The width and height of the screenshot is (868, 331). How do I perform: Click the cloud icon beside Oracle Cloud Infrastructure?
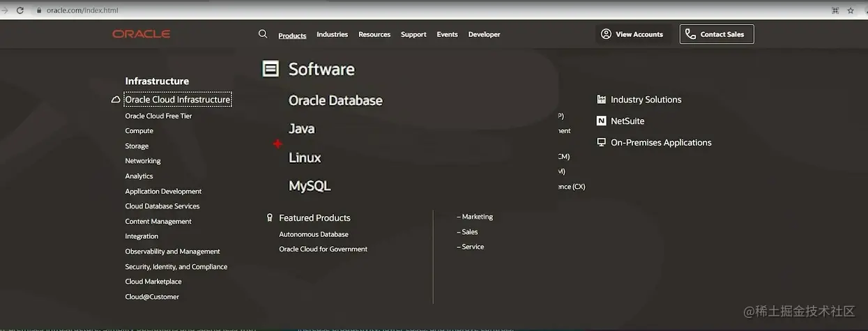pyautogui.click(x=116, y=100)
